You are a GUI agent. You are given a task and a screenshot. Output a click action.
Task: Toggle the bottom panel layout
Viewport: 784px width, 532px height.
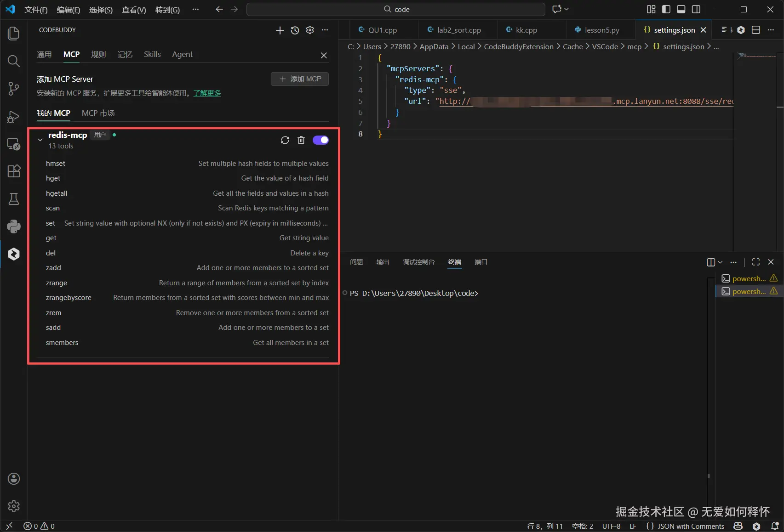click(681, 9)
